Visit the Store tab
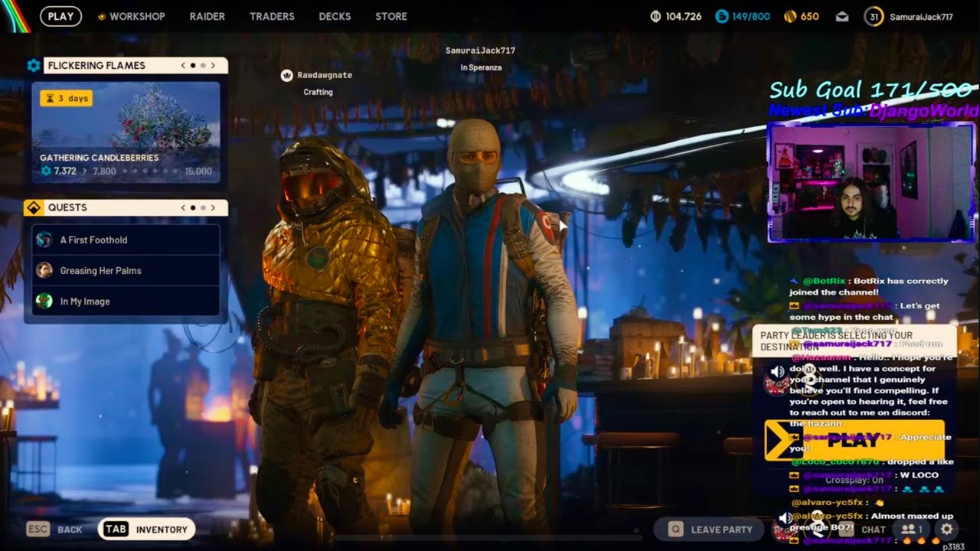Image resolution: width=980 pixels, height=551 pixels. coord(391,16)
